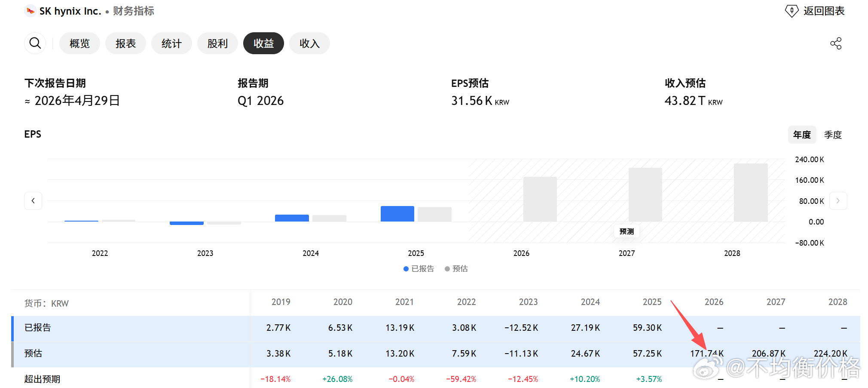Viewport: 868px width, 388px height.
Task: Click estimate value 5.18 K
Action: coord(340,354)
